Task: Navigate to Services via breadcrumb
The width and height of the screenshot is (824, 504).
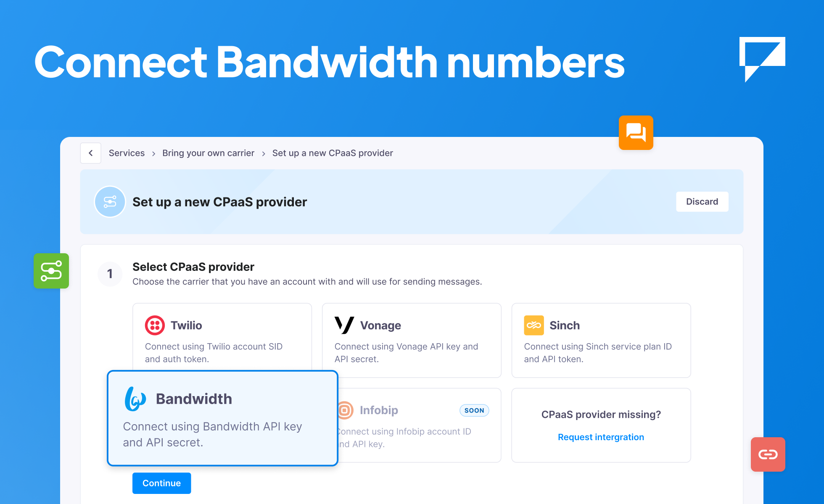Action: point(127,153)
